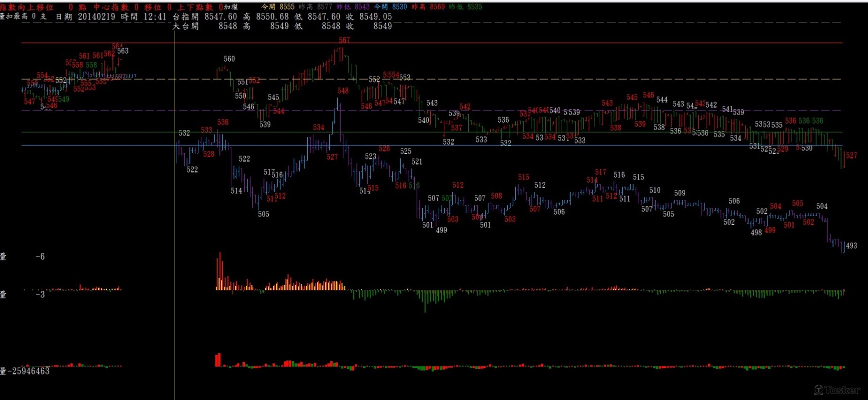Click the 498 low price label
Screen dimensions: 868x400
point(756,232)
